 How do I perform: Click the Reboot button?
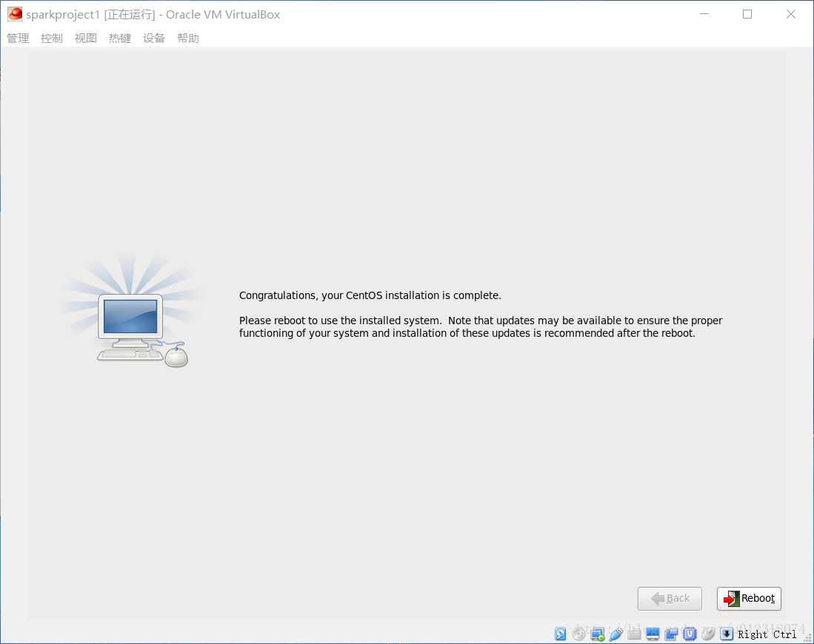(749, 598)
